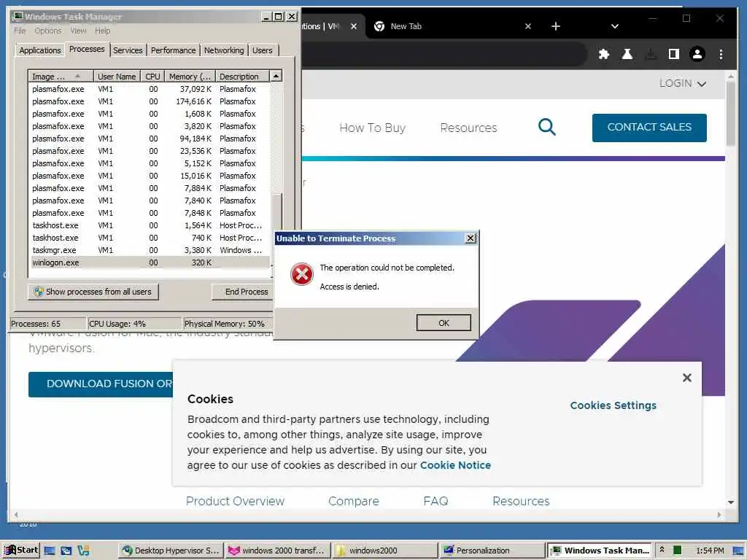Select plasmafox.exe row using 37,092 K
This screenshot has width=747, height=560.
coord(150,89)
